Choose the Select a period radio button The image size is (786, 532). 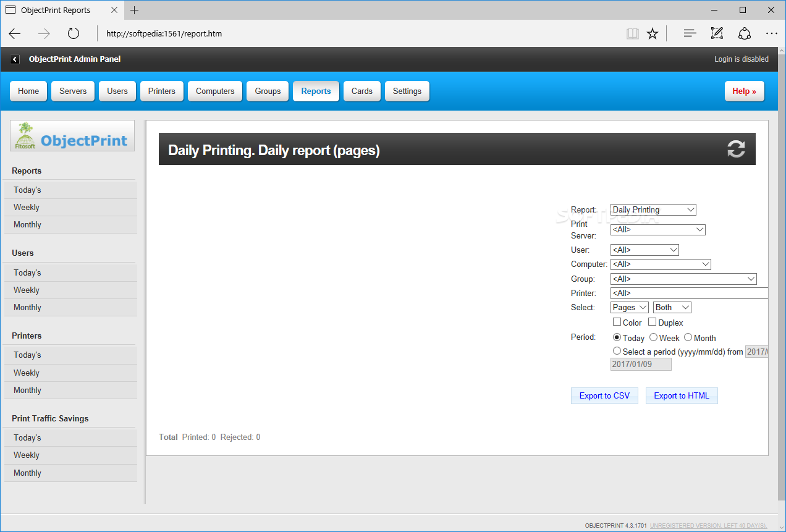tap(617, 350)
